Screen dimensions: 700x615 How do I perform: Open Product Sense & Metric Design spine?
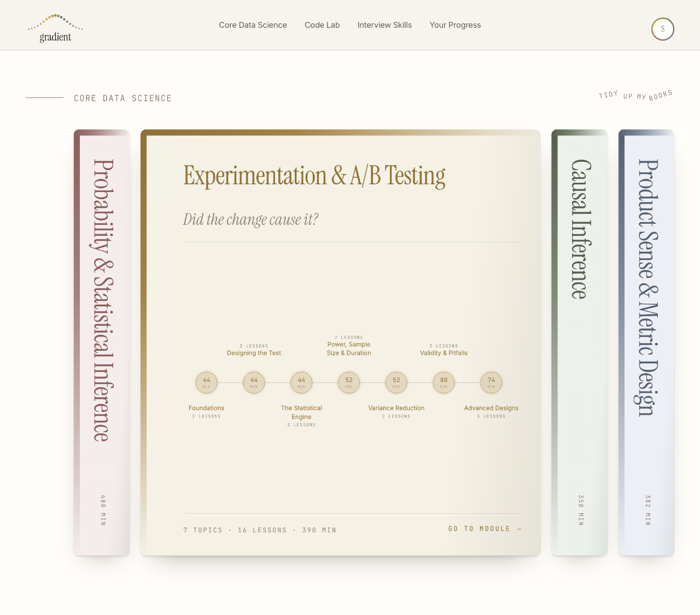click(x=646, y=343)
